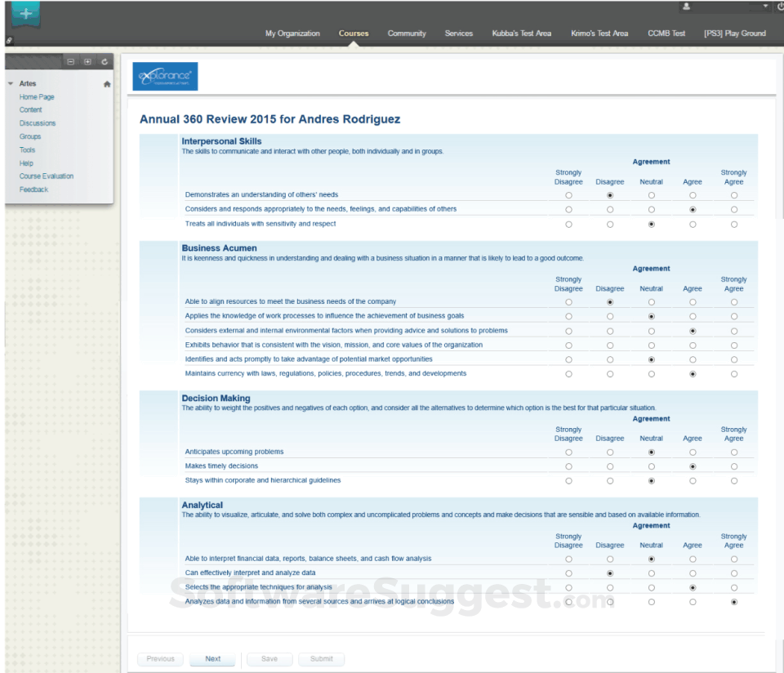Open Krimo's Test Area tab

599,33
